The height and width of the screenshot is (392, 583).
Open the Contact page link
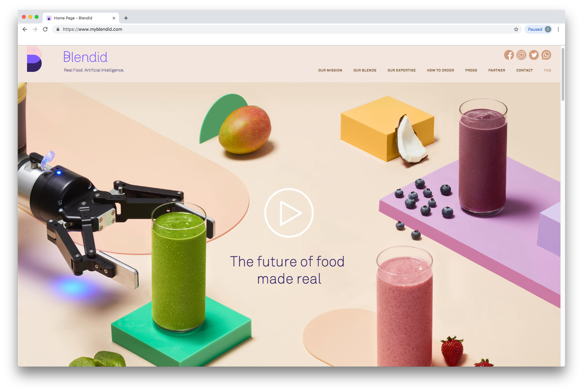(524, 70)
